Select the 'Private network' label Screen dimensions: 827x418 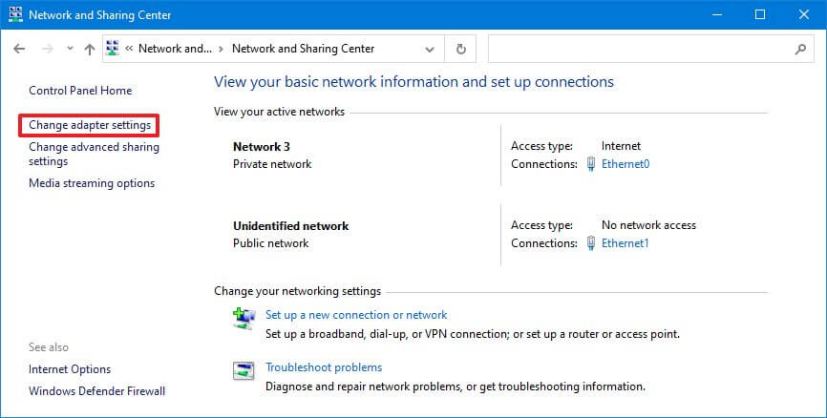point(272,164)
